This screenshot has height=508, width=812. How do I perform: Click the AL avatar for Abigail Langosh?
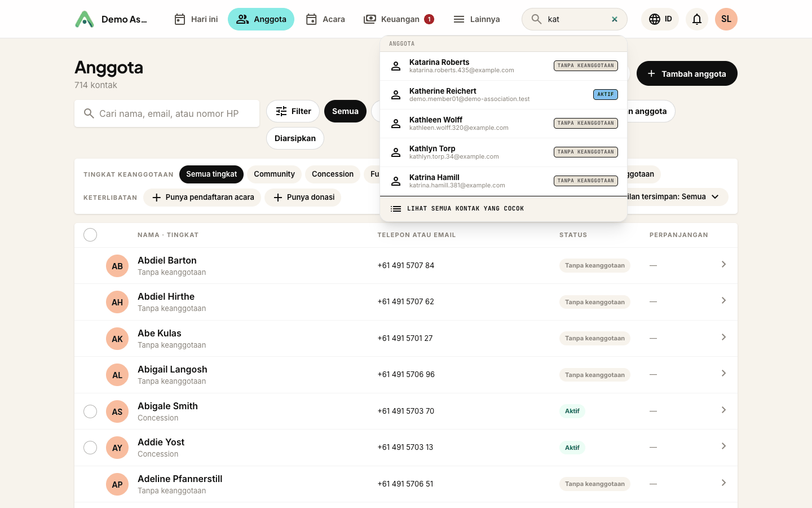117,375
